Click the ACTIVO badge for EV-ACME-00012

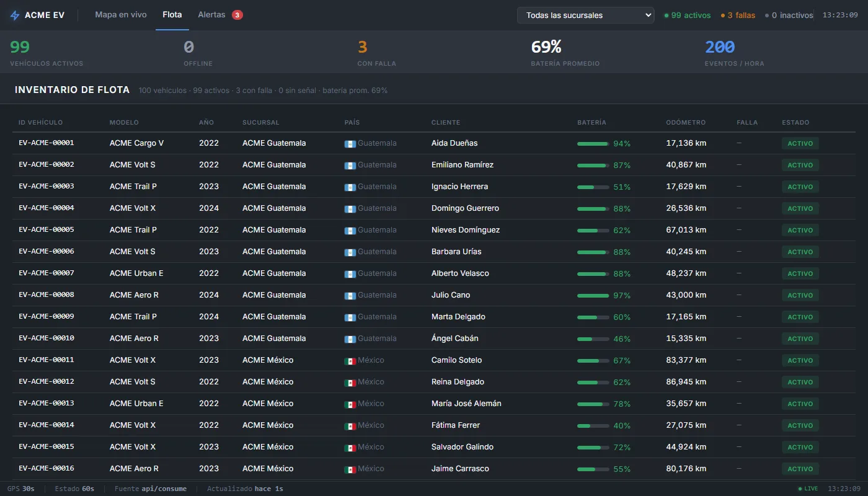[800, 382]
